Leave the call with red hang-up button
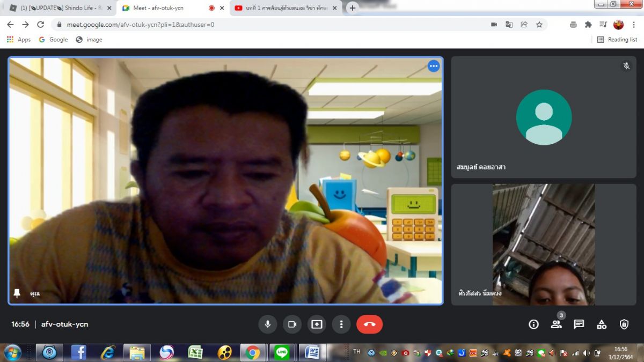This screenshot has width=644, height=362. [x=369, y=324]
